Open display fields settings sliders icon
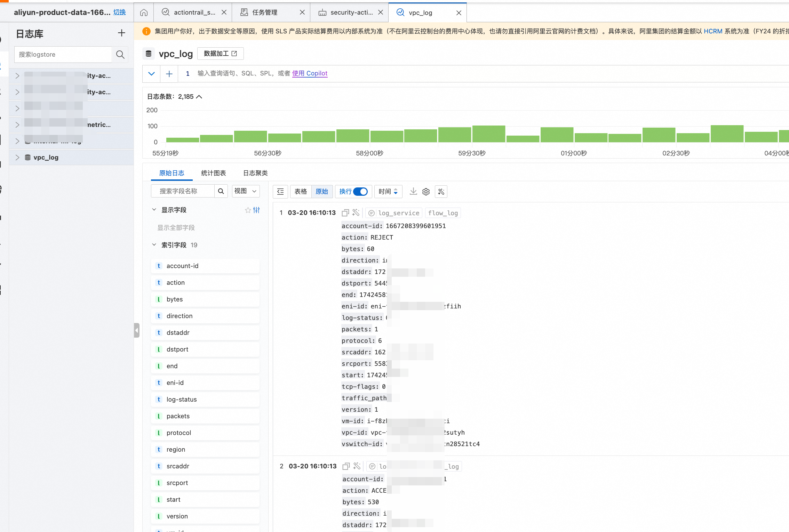Image resolution: width=789 pixels, height=532 pixels. click(x=256, y=210)
